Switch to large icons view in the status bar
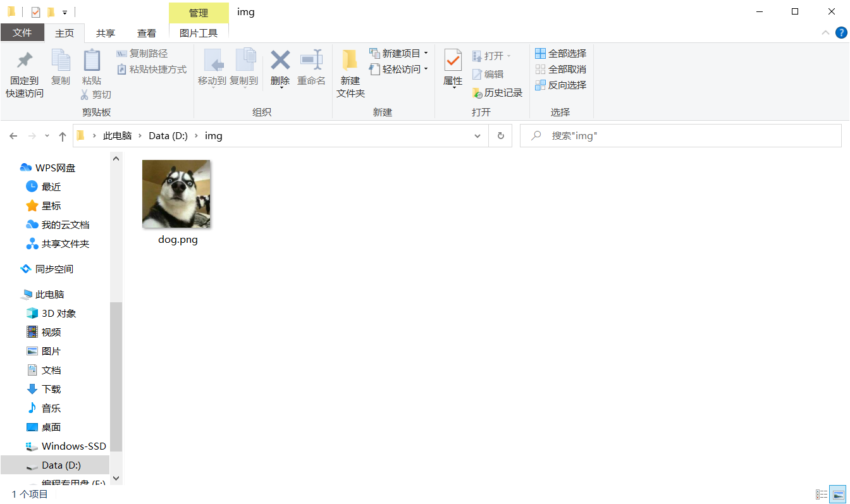Image resolution: width=850 pixels, height=504 pixels. pyautogui.click(x=838, y=495)
